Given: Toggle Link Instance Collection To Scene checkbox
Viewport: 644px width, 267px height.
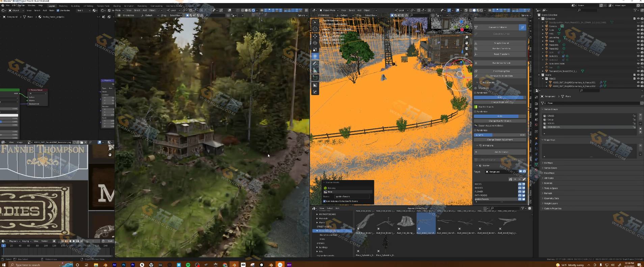Looking at the screenshot, I should coord(324,201).
